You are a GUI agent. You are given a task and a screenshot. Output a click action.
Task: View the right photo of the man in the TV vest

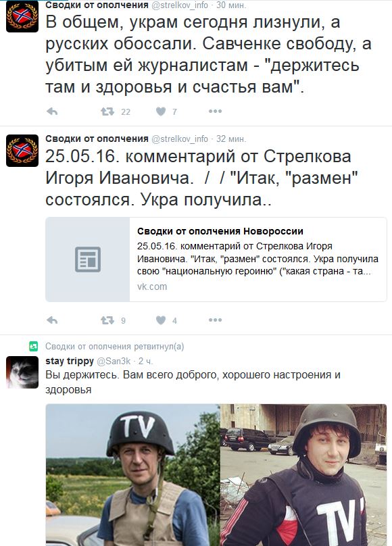tap(303, 475)
